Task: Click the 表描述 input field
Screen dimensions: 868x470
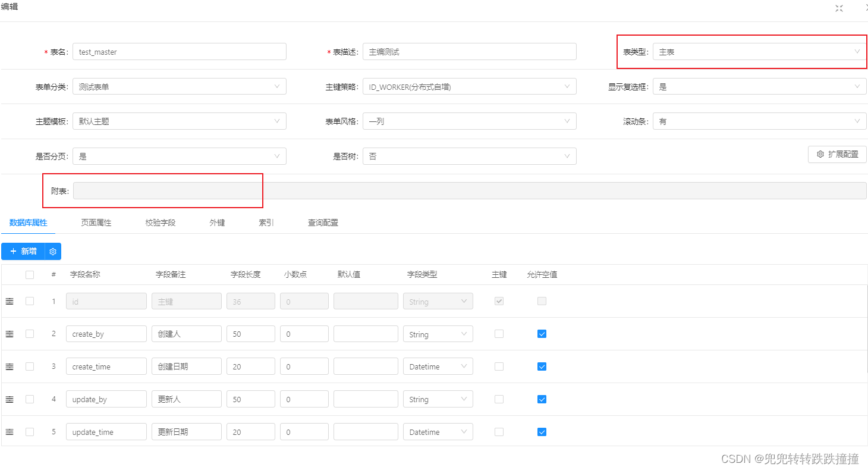Action: (469, 52)
